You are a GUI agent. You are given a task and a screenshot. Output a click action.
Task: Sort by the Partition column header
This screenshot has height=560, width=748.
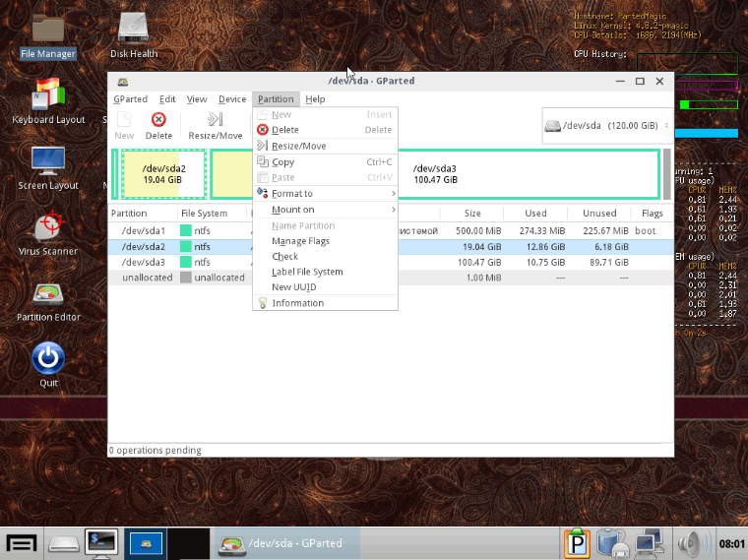click(x=143, y=214)
